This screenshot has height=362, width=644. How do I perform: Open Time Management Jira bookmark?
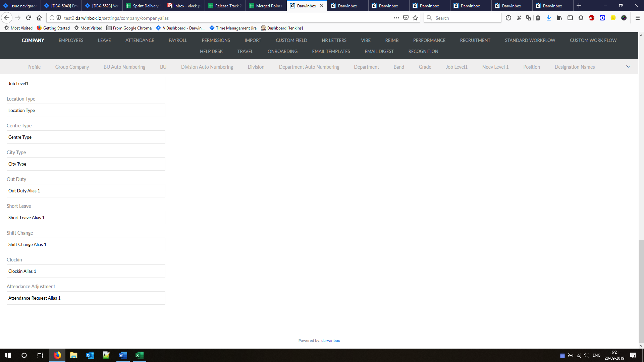(236, 28)
